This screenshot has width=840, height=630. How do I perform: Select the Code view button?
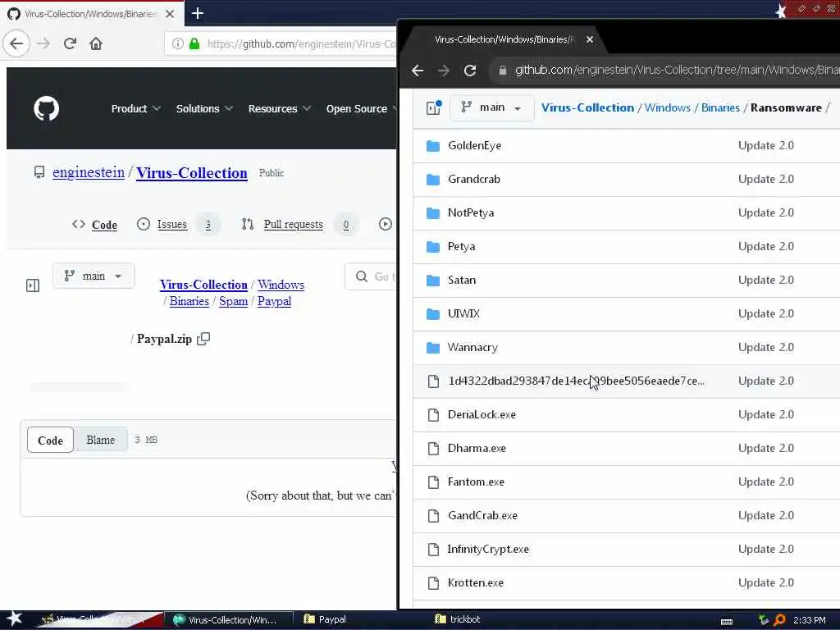(x=50, y=441)
